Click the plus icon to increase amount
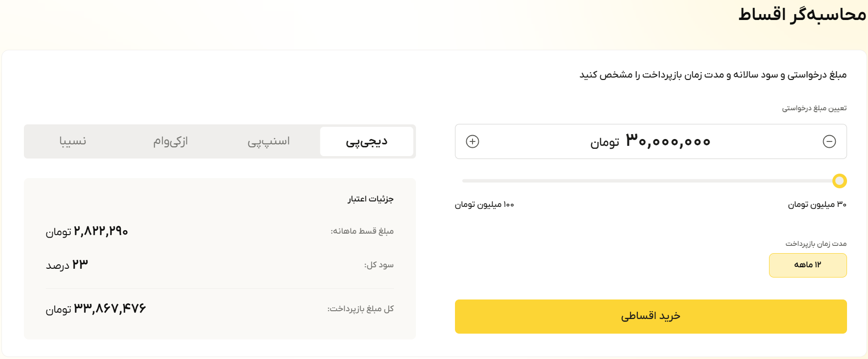 [x=471, y=141]
